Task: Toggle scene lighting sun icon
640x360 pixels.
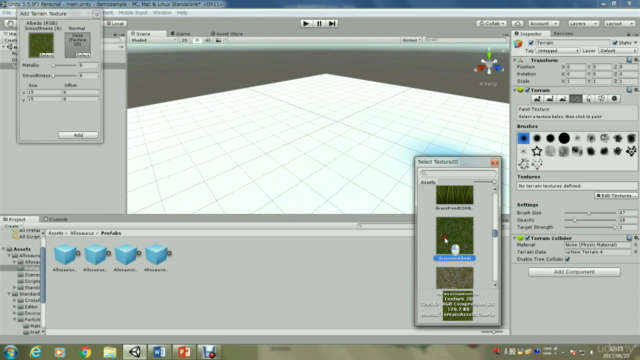Action: tap(197, 40)
